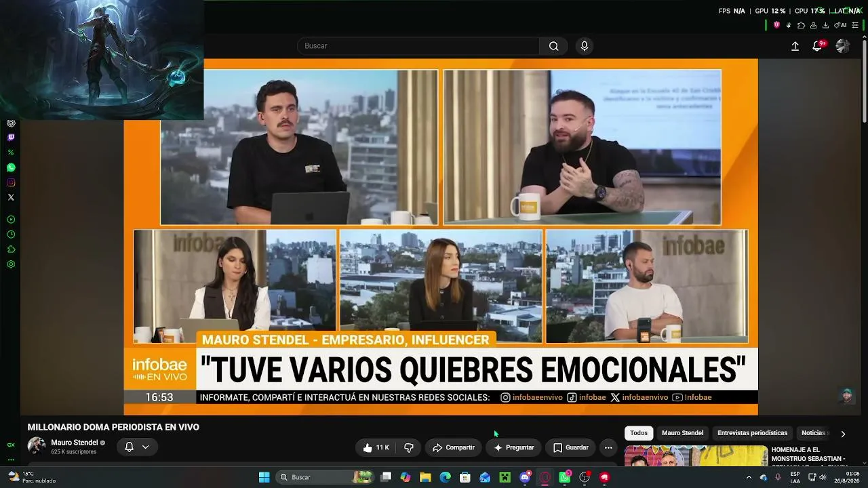Open sidebar settings gear icon
This screenshot has height=488, width=868.
pos(11,264)
